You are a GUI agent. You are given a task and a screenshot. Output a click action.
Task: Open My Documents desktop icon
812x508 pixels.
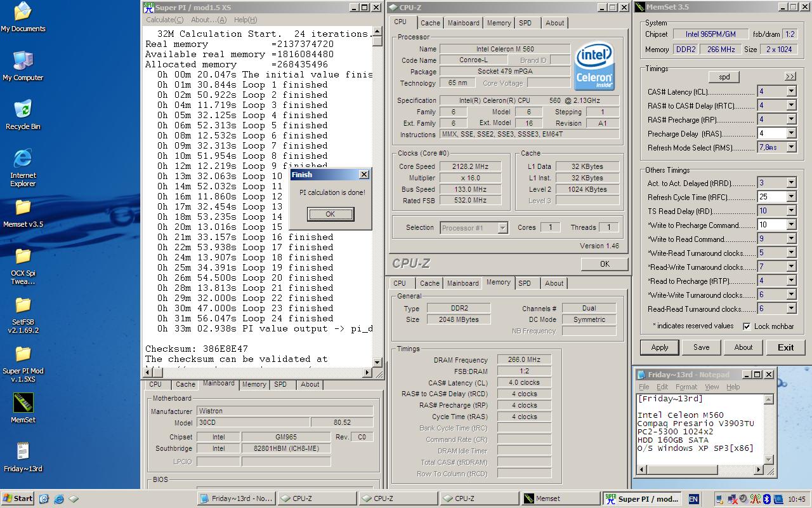tap(23, 17)
